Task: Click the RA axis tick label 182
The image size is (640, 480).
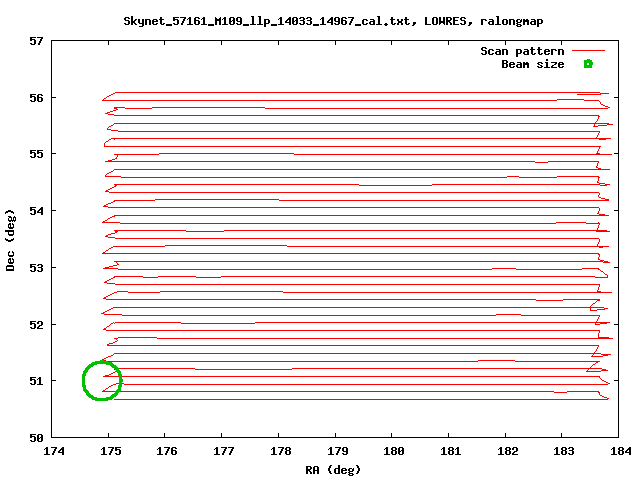Action: 508,451
